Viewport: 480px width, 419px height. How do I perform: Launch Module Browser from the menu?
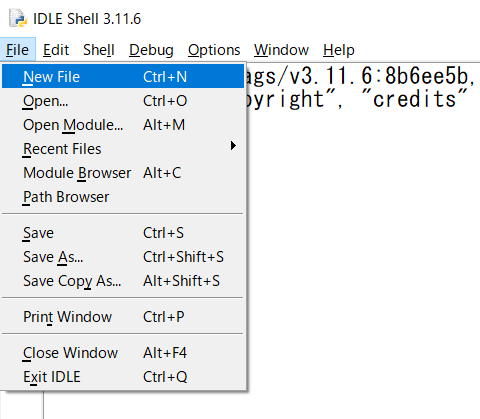tap(123, 173)
